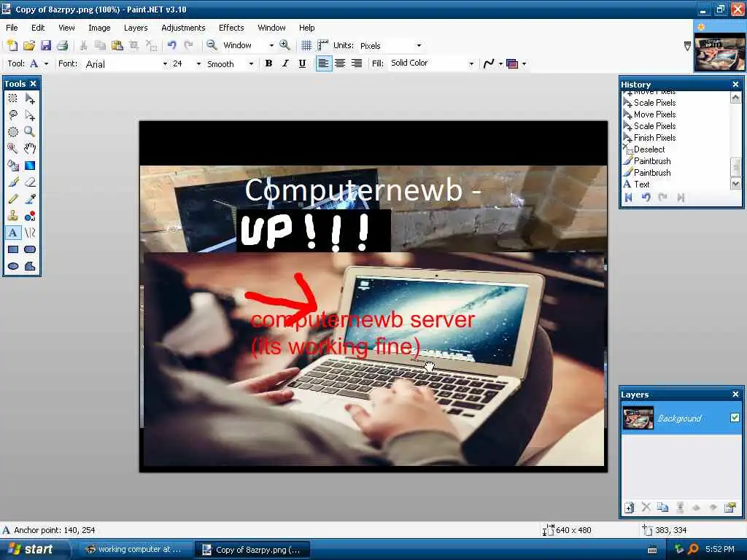Click the Open file folder icon

coord(29,45)
